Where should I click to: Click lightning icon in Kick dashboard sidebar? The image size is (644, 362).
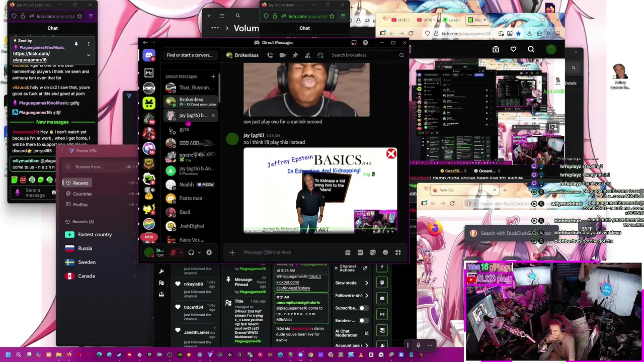tap(382, 266)
